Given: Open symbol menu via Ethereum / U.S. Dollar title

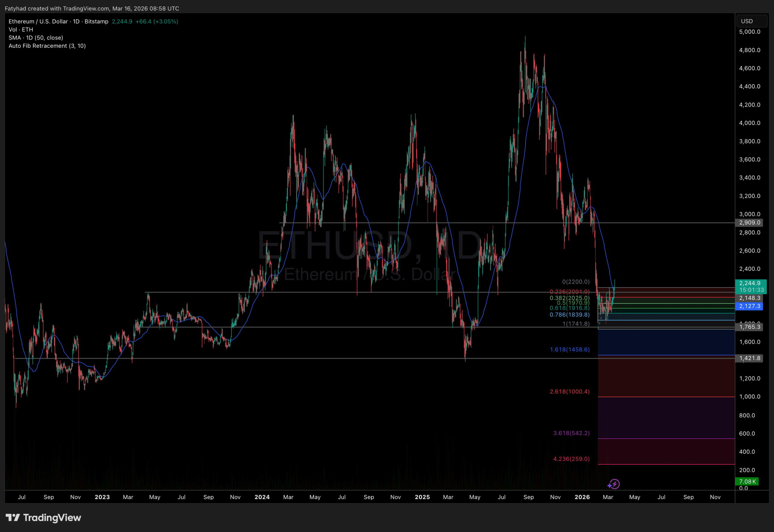Looking at the screenshot, I should (38, 21).
